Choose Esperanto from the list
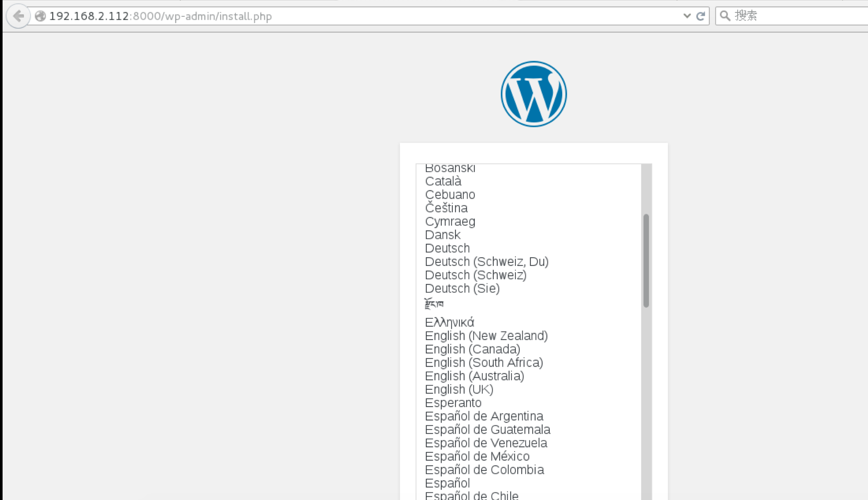868x500 pixels. tap(453, 403)
